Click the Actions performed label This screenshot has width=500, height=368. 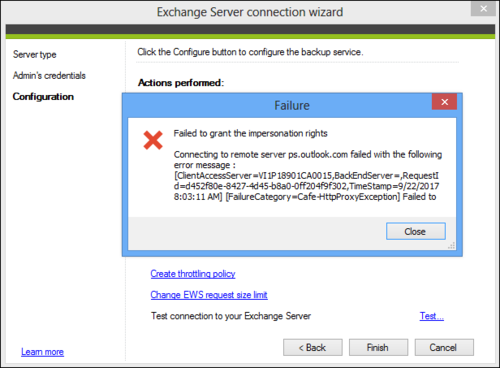[x=181, y=83]
